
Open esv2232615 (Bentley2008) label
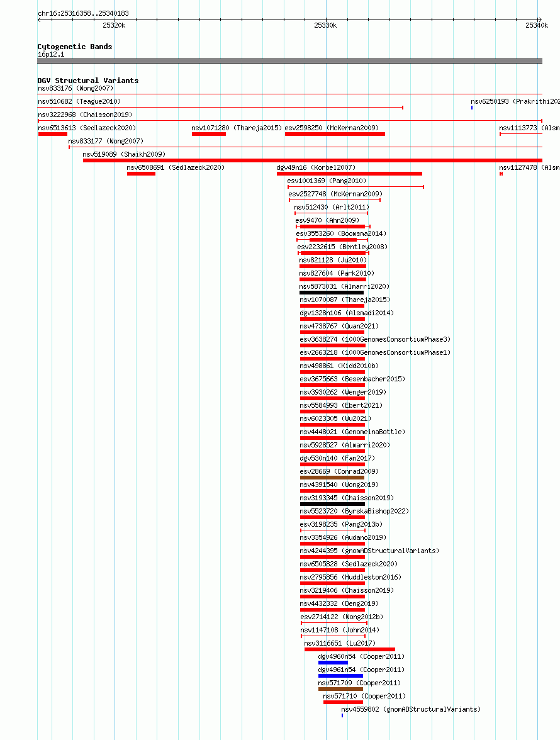point(342,247)
